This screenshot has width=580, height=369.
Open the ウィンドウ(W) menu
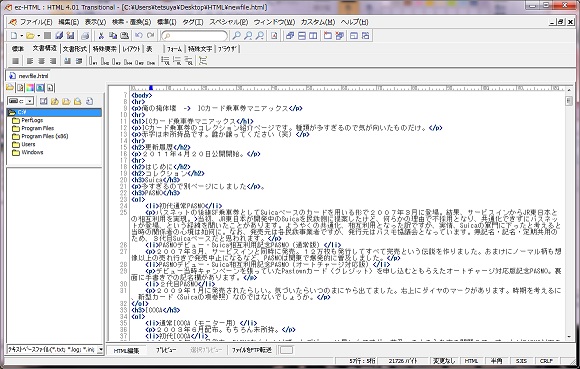274,22
